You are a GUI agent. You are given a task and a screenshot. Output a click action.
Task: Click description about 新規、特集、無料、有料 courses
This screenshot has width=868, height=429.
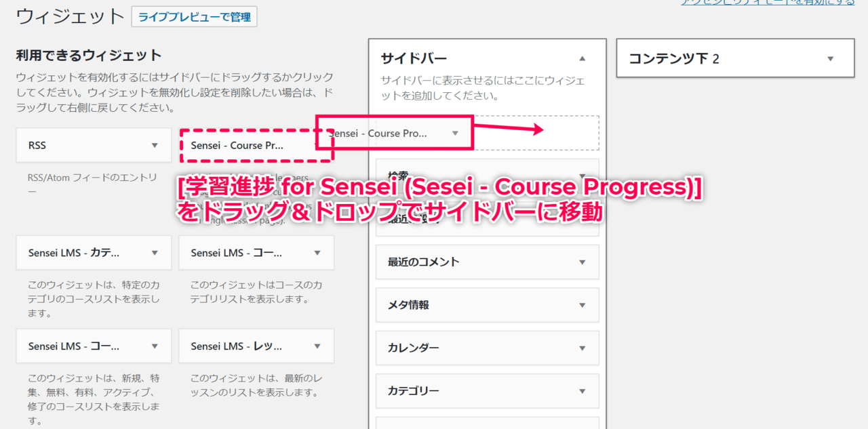click(94, 399)
